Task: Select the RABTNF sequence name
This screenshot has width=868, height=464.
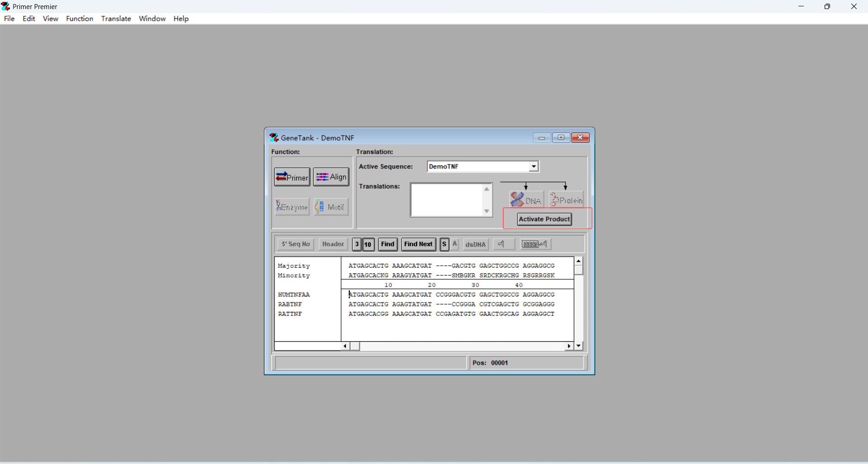Action: pos(290,304)
